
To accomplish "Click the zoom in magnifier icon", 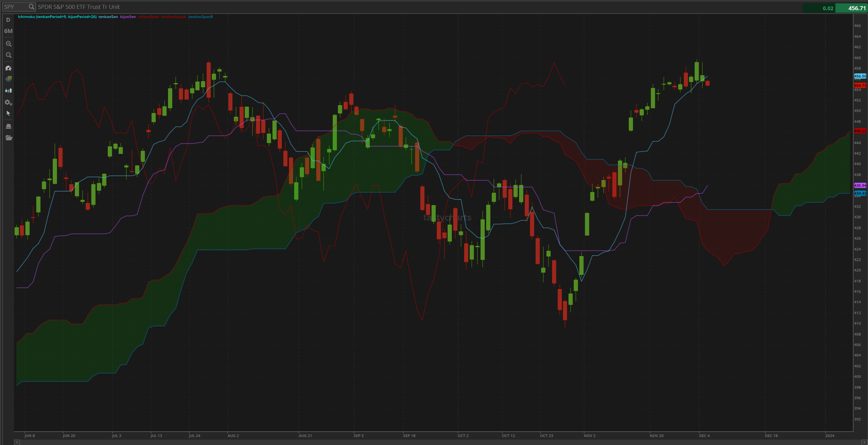I will (9, 44).
